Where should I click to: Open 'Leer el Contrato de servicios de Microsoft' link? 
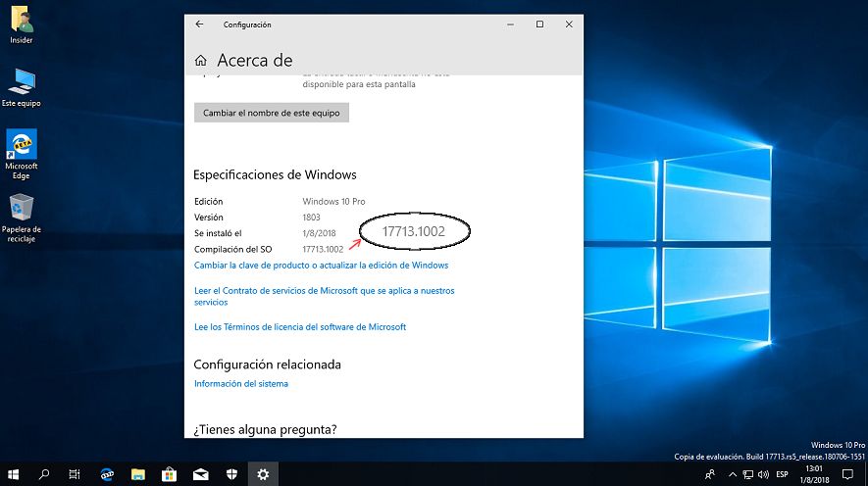coord(325,296)
